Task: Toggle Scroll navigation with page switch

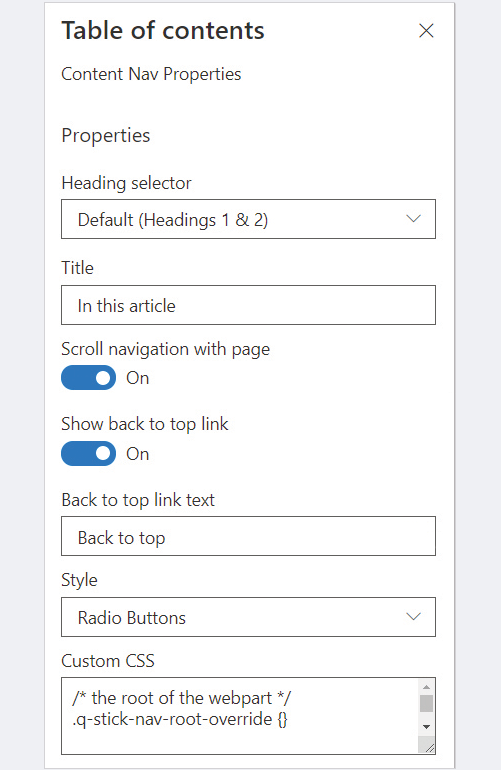Action: coord(88,378)
